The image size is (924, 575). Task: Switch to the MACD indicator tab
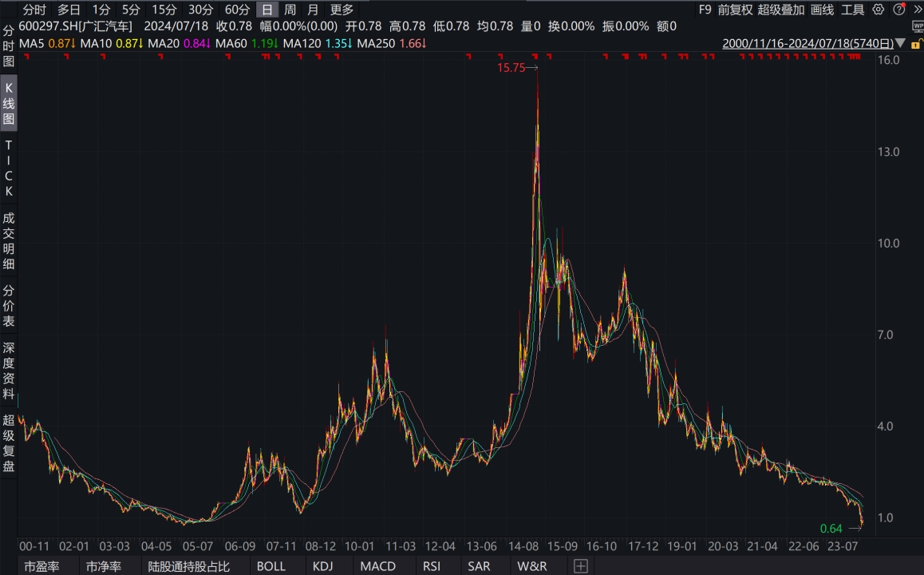pyautogui.click(x=377, y=566)
